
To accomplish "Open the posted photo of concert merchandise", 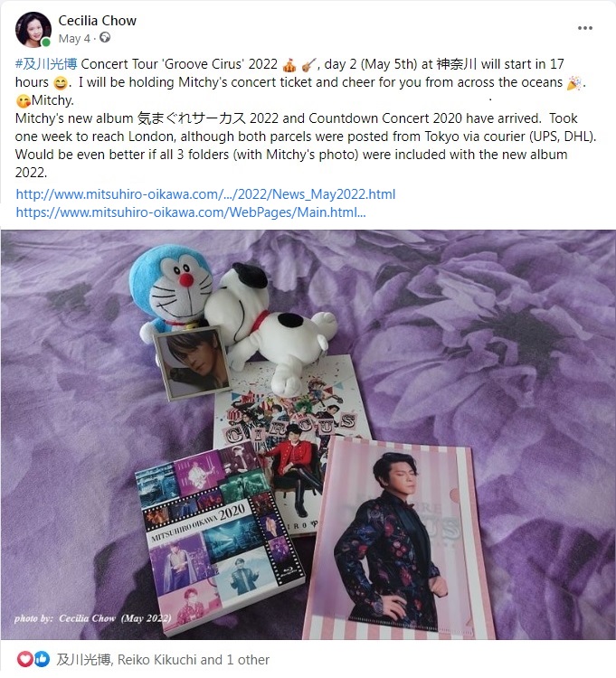I will click(308, 435).
